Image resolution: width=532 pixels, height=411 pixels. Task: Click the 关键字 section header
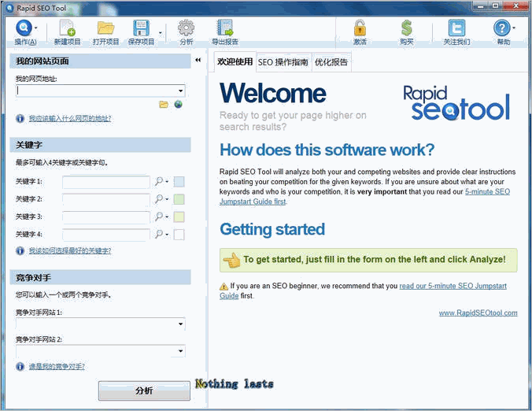point(100,145)
